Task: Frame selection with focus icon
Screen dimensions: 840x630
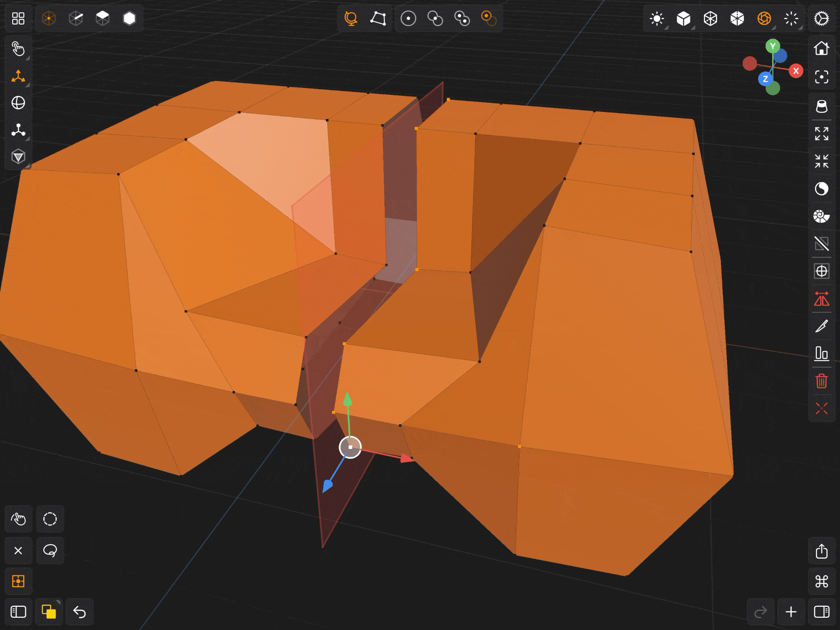Action: [x=822, y=77]
